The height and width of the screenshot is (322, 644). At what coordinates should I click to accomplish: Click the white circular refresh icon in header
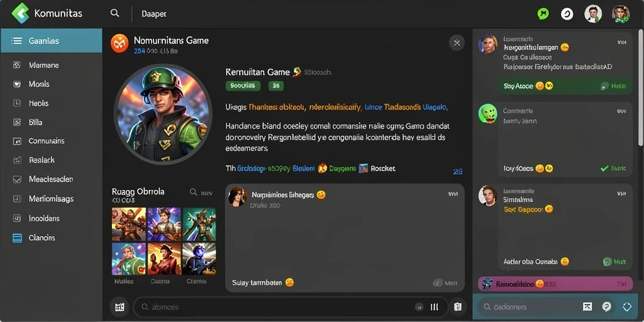pos(567,14)
